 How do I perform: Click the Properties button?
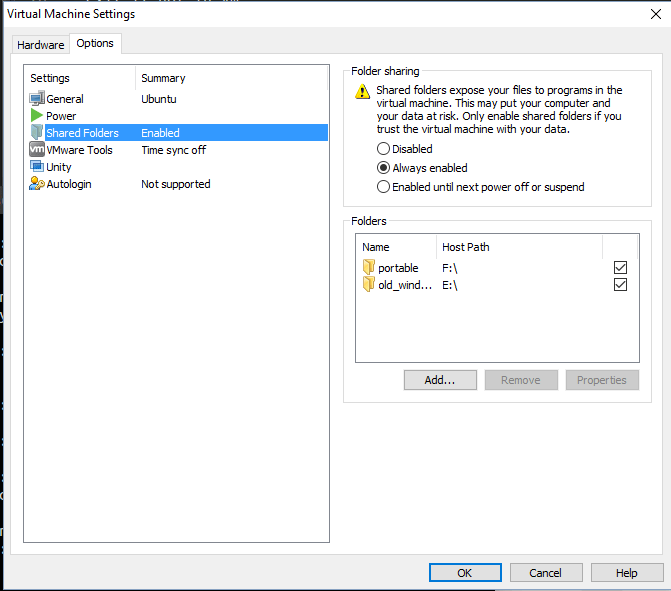click(x=602, y=380)
